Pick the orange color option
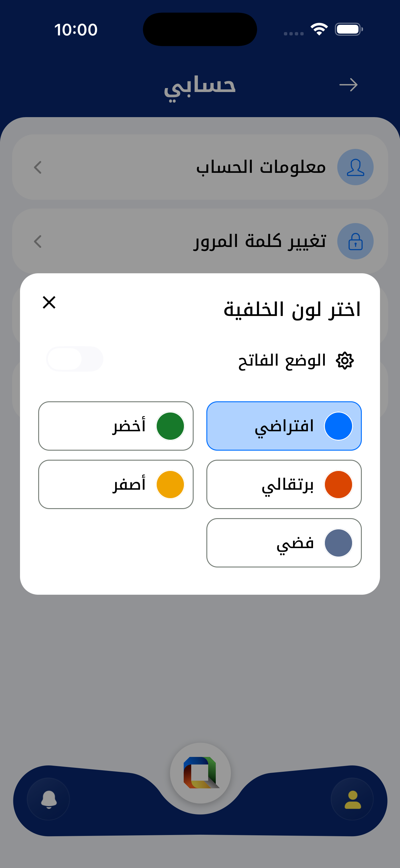The image size is (400, 868). click(284, 485)
